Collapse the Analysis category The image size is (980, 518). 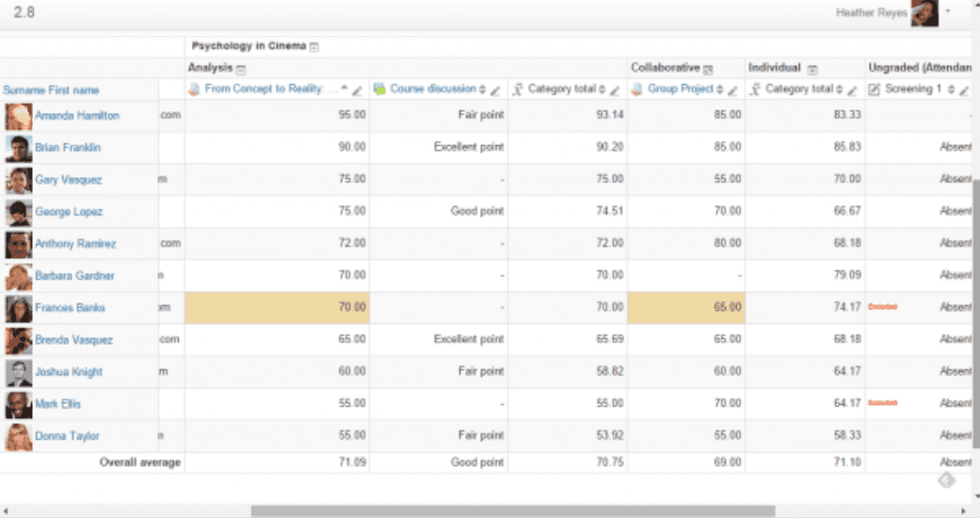click(241, 69)
